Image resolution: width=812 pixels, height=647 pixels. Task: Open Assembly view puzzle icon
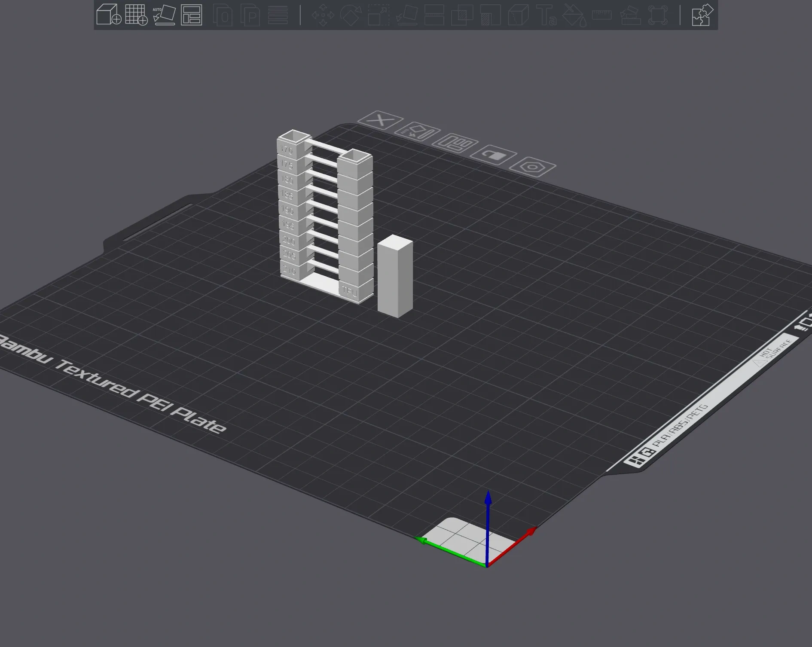(702, 15)
